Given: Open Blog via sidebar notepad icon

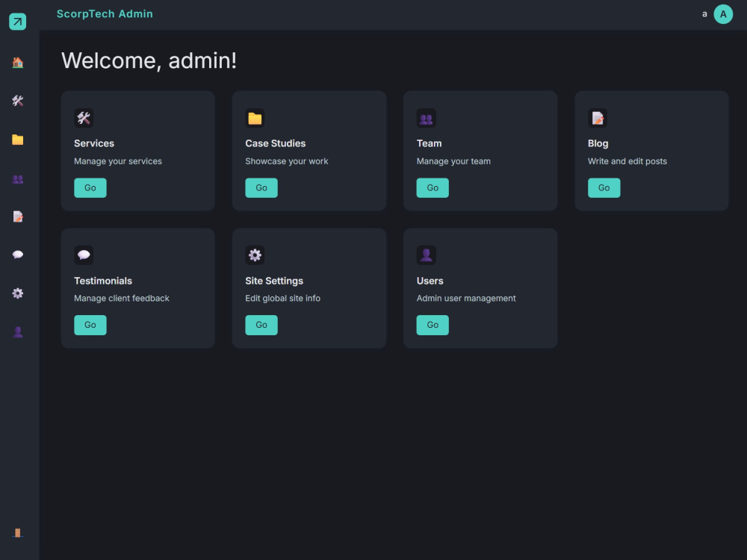Looking at the screenshot, I should [x=18, y=217].
